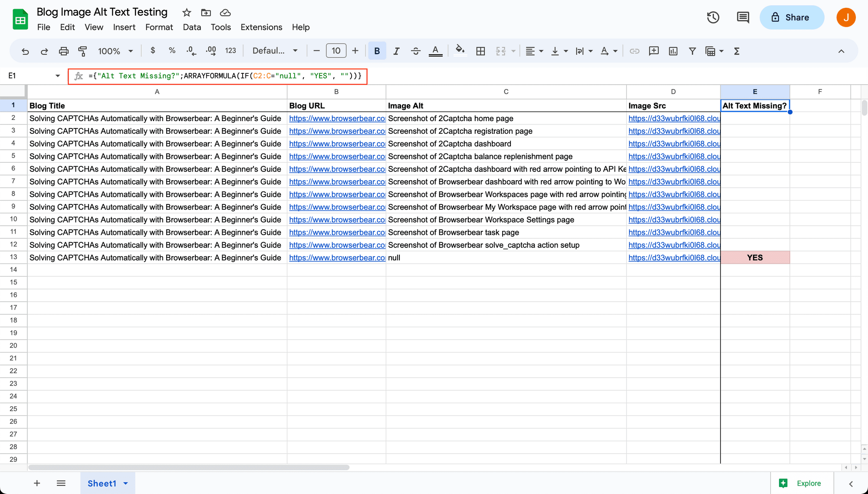Insert a comment on cell E1
Screen dimensions: 868x494
[654, 51]
